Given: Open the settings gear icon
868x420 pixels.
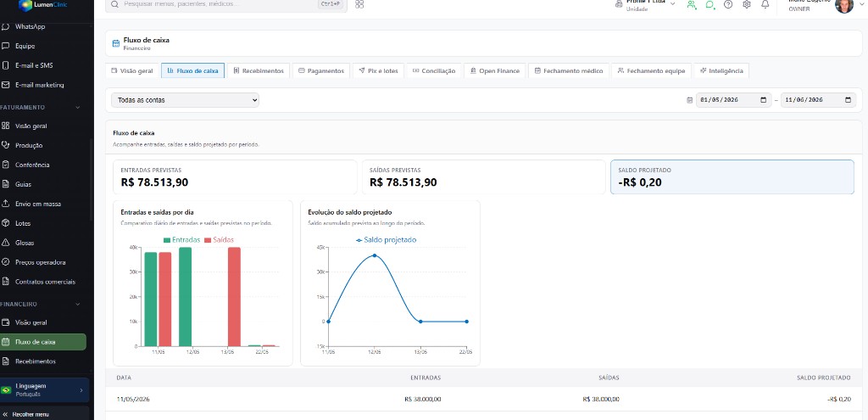Looking at the screenshot, I should click(746, 4).
